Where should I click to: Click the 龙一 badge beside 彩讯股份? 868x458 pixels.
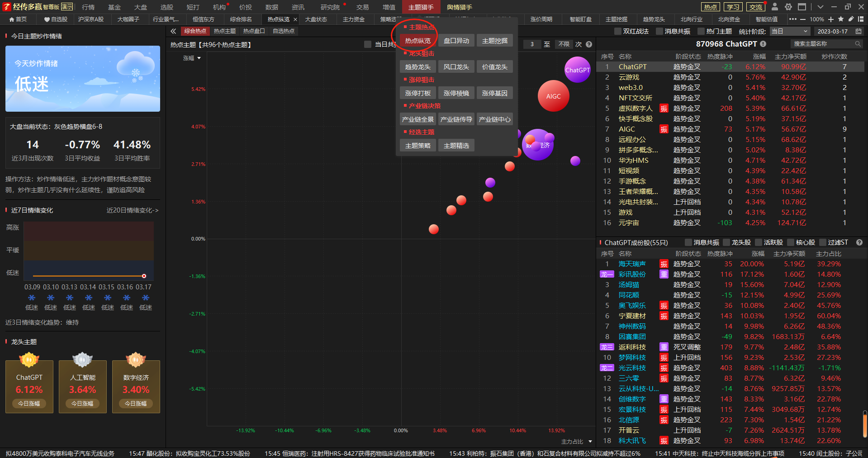click(607, 274)
